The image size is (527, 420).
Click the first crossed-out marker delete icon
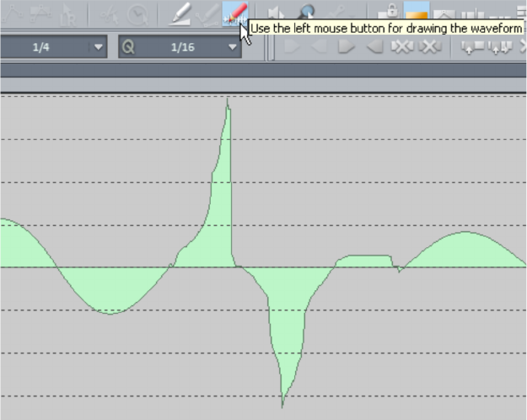402,46
